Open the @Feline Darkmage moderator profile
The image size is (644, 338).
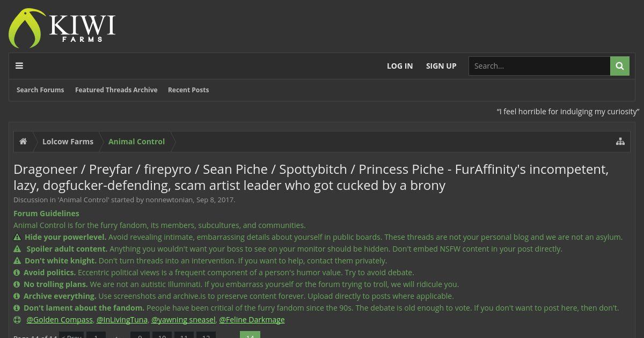[252, 320]
